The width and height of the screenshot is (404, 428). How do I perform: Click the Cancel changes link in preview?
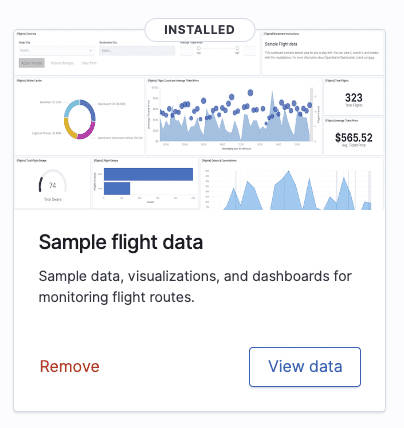point(62,63)
